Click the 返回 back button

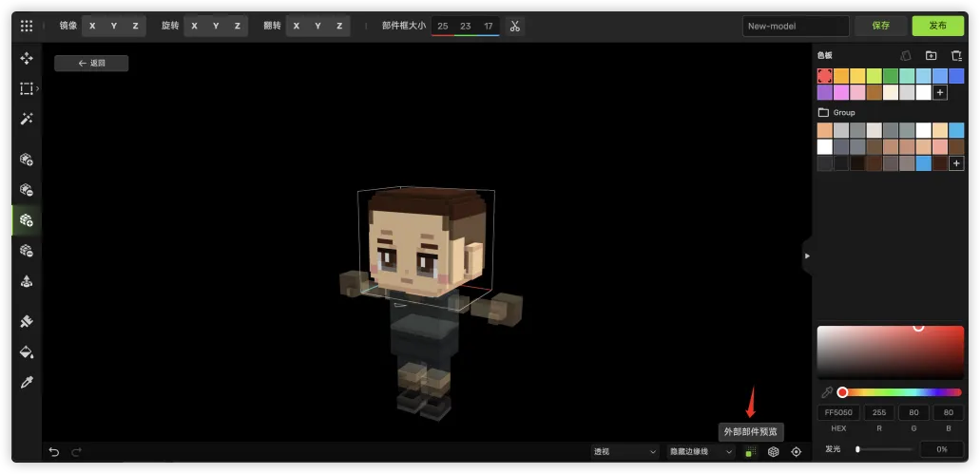pyautogui.click(x=91, y=63)
